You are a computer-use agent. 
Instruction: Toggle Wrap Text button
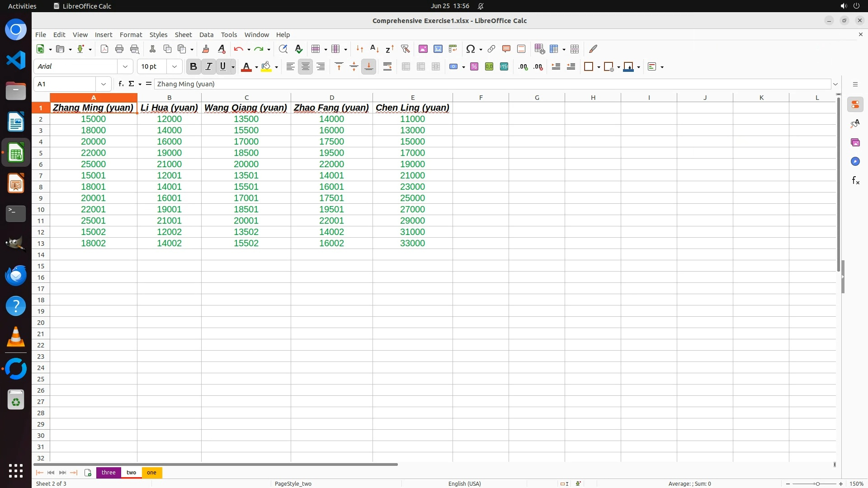pyautogui.click(x=387, y=66)
